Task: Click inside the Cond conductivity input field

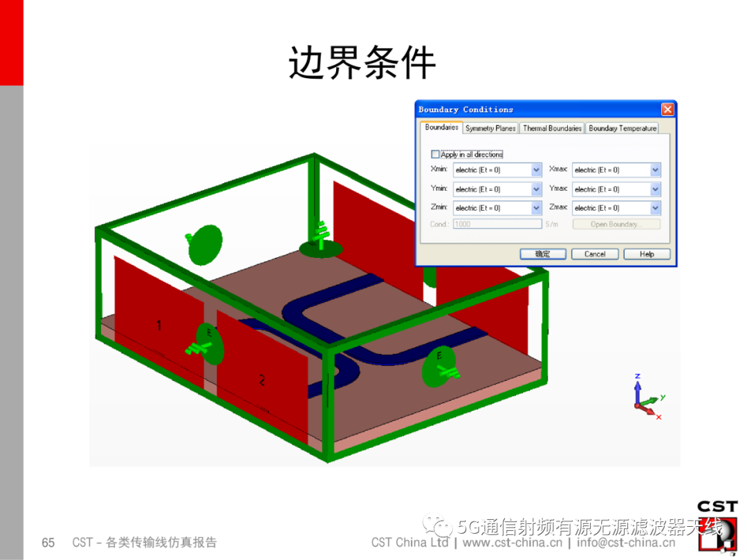Action: pos(498,223)
